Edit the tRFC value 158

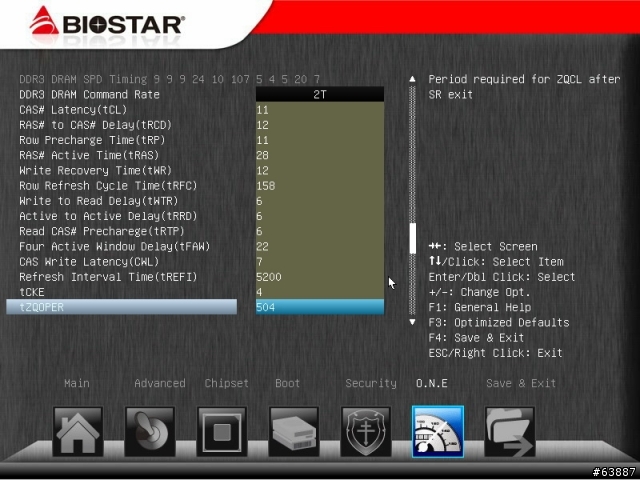(x=320, y=186)
